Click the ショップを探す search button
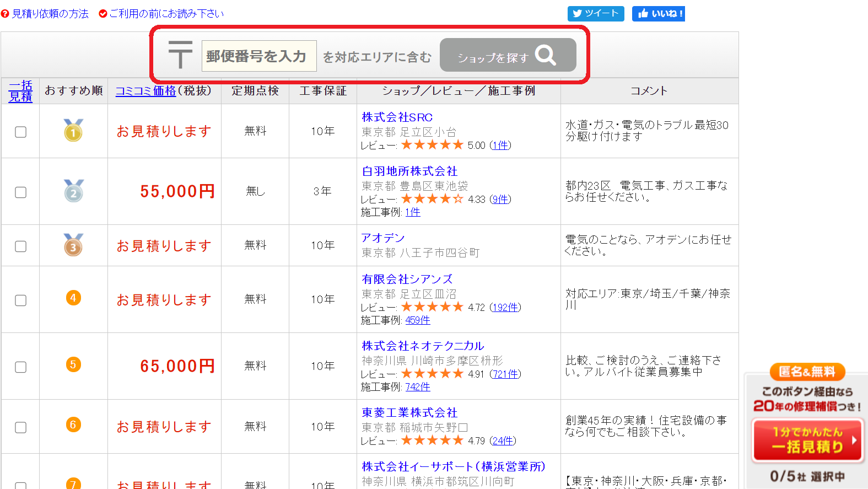The width and height of the screenshot is (868, 489). point(508,55)
